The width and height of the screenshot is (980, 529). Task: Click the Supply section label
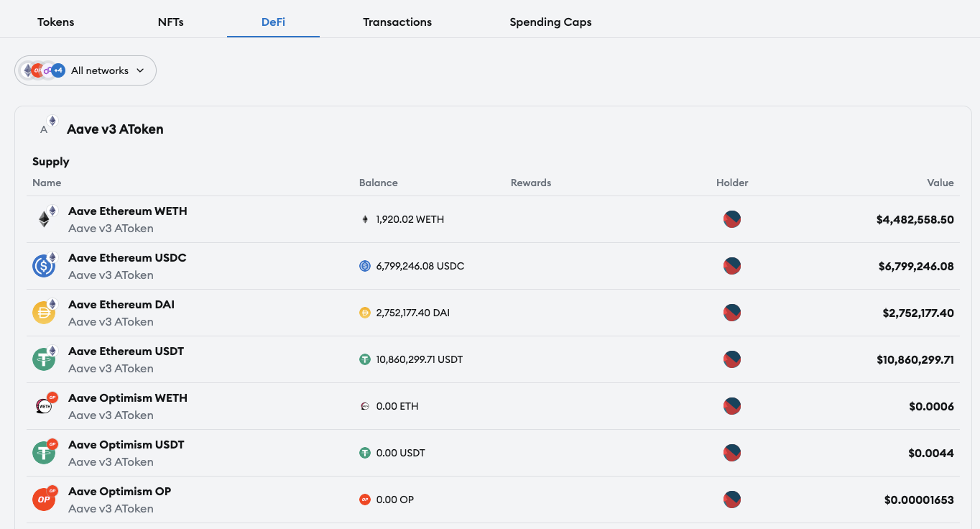(51, 162)
